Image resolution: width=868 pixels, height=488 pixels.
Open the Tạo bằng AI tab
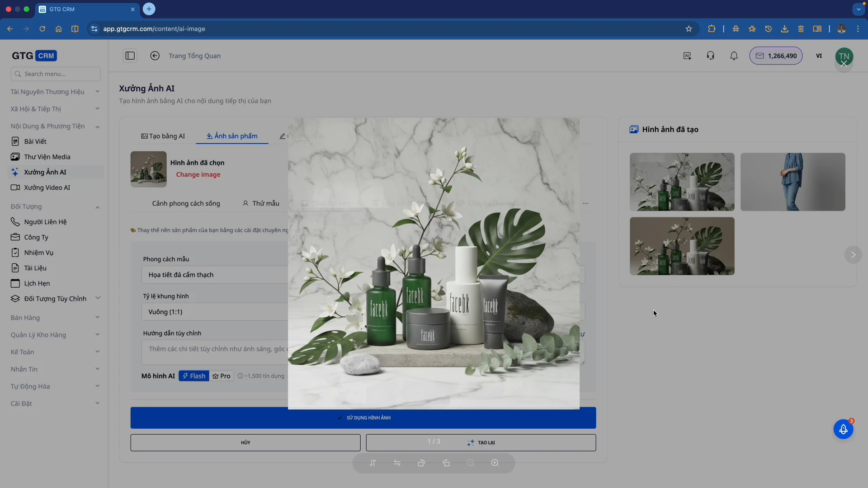pos(163,136)
